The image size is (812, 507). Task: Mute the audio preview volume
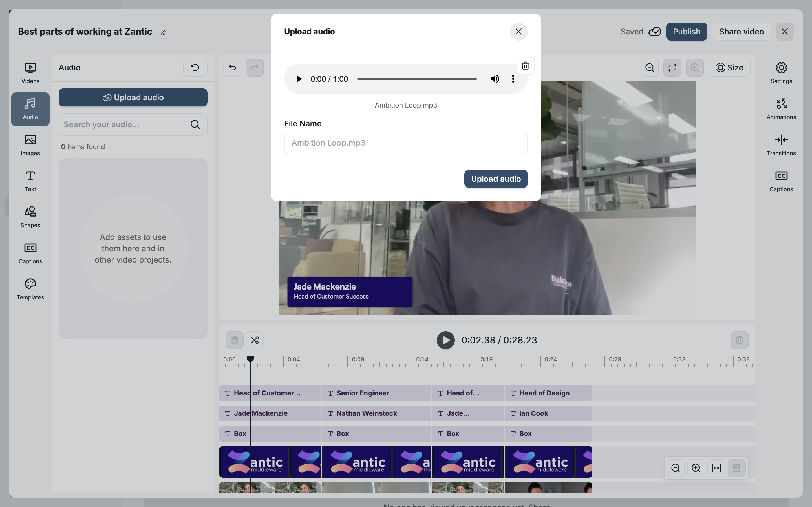[x=495, y=79]
